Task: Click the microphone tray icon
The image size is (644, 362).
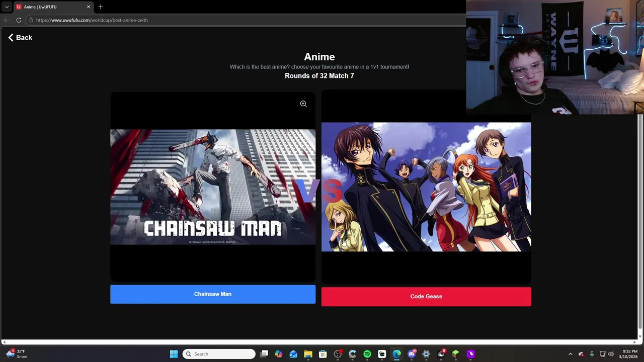Action: [x=592, y=354]
